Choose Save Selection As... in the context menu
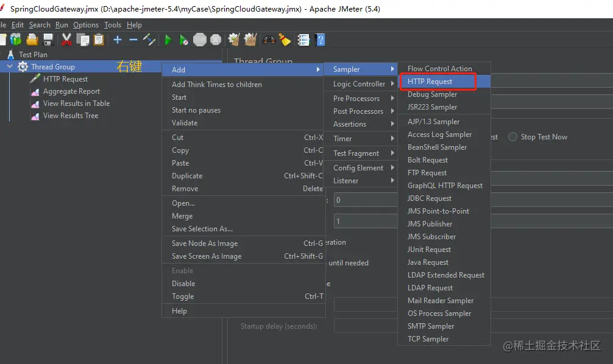Screen dimensions: 613x364 [244, 229]
